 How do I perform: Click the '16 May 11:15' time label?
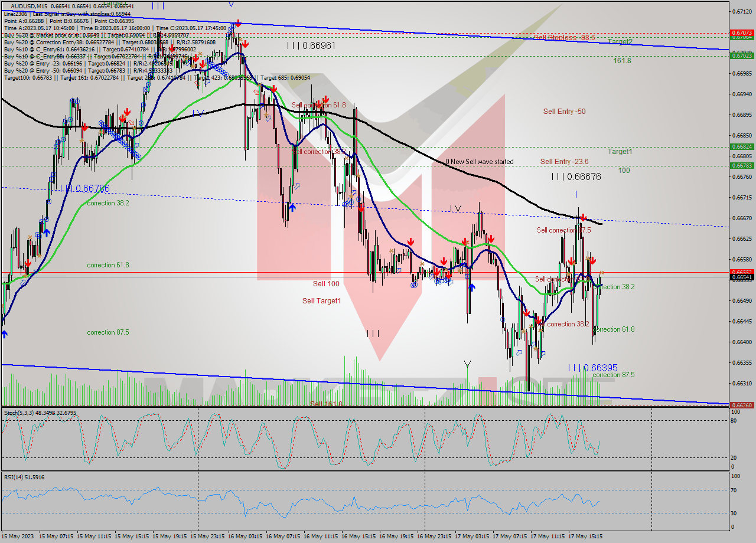click(x=321, y=537)
